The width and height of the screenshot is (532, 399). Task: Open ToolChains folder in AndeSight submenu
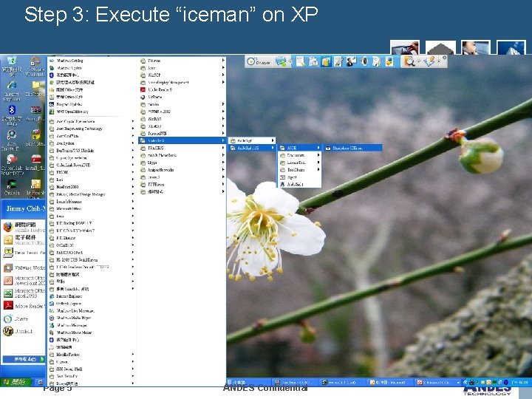tap(299, 170)
